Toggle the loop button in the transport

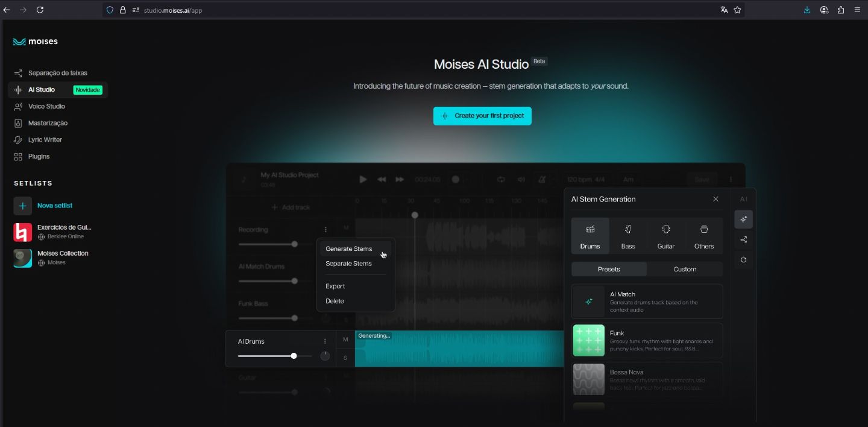[501, 179]
